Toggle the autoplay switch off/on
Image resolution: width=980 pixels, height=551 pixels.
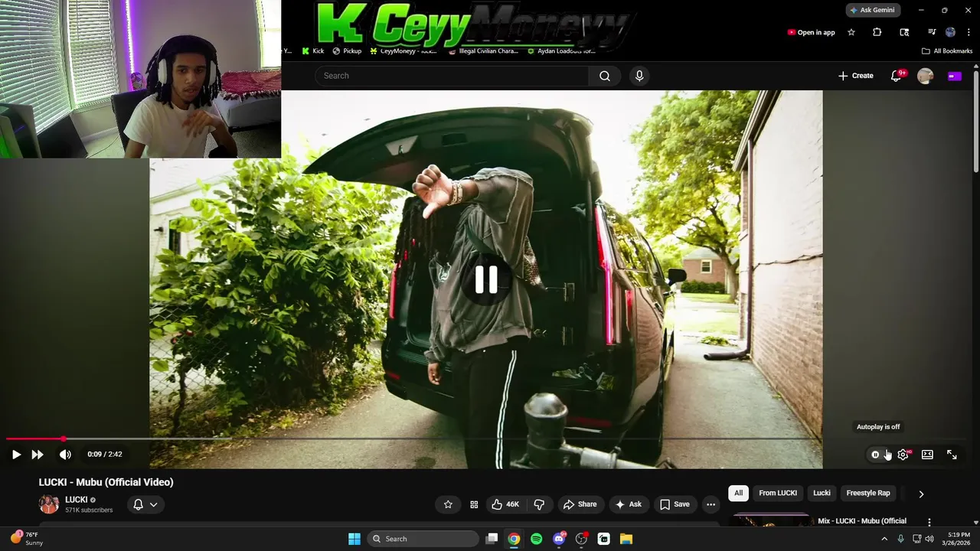point(878,455)
